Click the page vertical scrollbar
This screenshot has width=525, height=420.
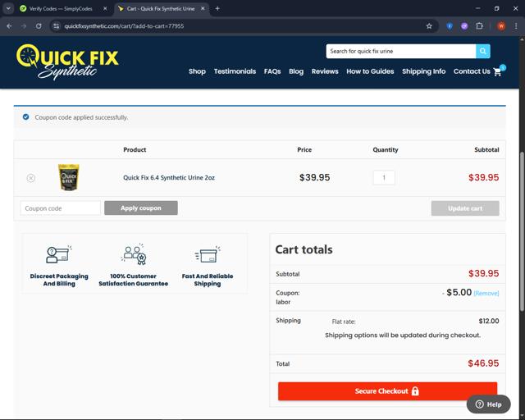(x=522, y=231)
